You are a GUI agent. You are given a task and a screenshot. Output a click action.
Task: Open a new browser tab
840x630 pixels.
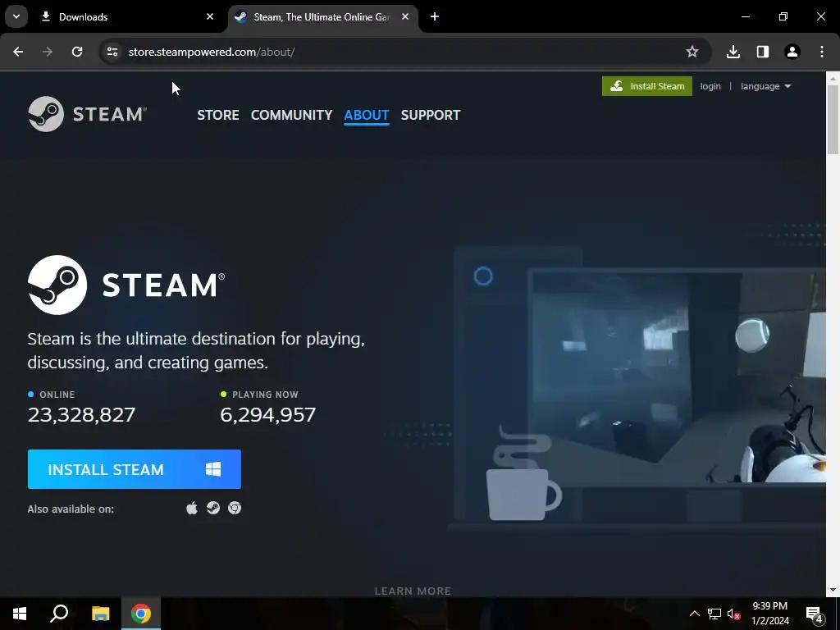[435, 16]
